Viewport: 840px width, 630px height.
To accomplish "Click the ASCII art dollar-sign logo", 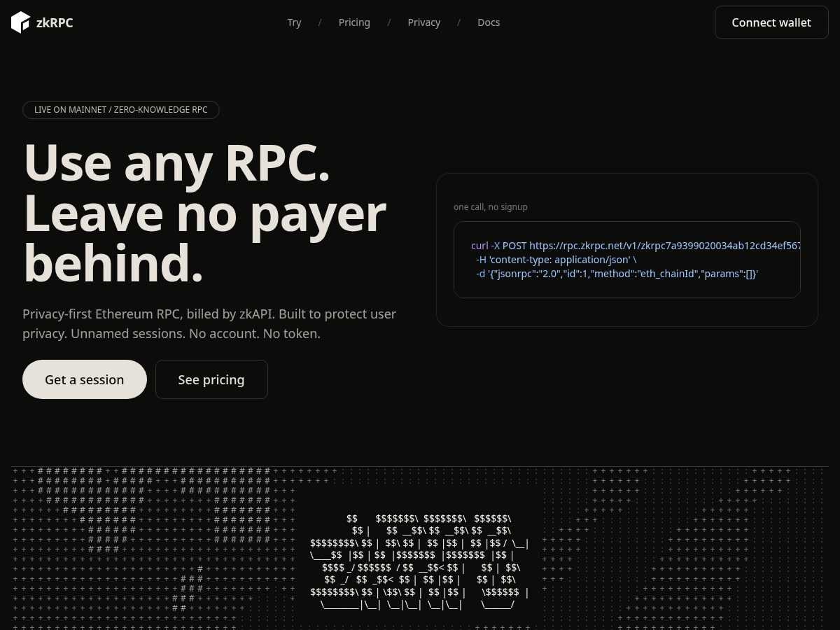I will point(420,562).
